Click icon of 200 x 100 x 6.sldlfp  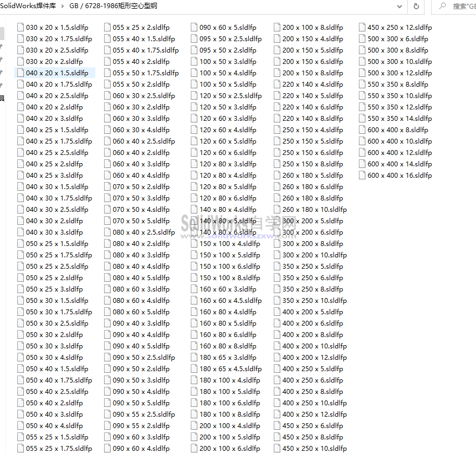pyautogui.click(x=194, y=449)
